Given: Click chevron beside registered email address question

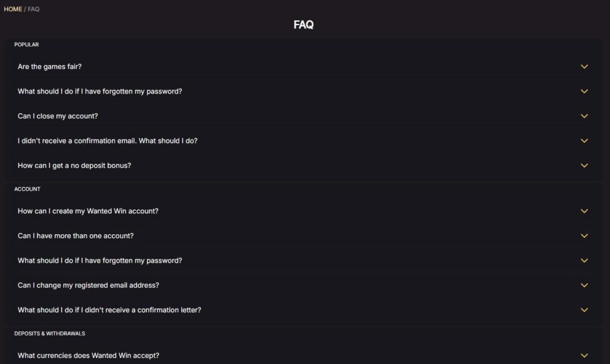Looking at the screenshot, I should 584,285.
